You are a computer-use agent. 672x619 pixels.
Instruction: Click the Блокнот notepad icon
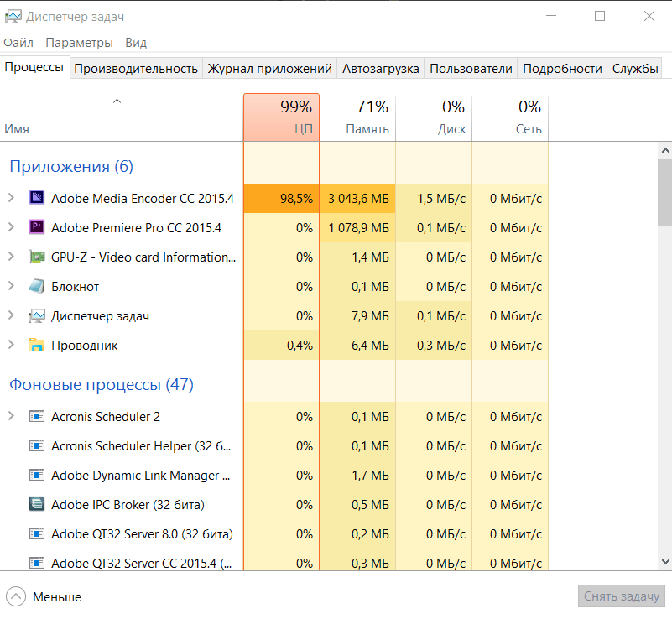click(37, 286)
